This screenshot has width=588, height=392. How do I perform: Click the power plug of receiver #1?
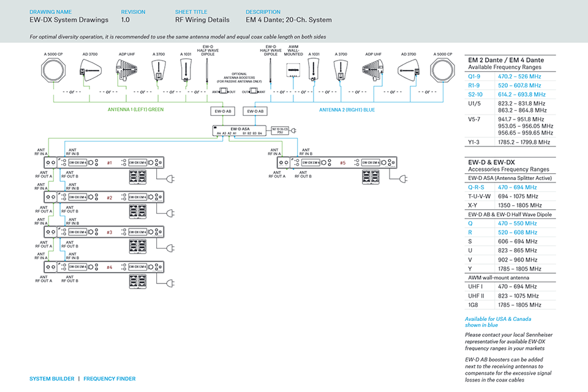171,179
